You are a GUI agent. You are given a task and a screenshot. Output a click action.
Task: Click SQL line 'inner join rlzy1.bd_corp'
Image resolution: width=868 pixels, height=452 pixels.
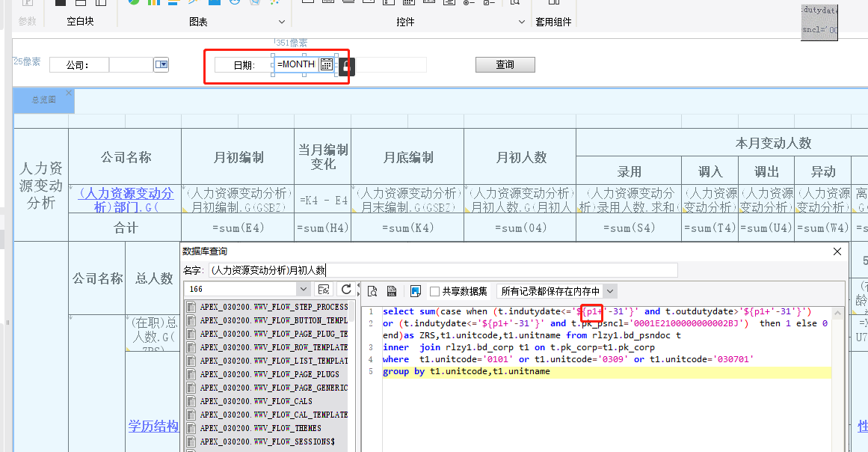(519, 347)
